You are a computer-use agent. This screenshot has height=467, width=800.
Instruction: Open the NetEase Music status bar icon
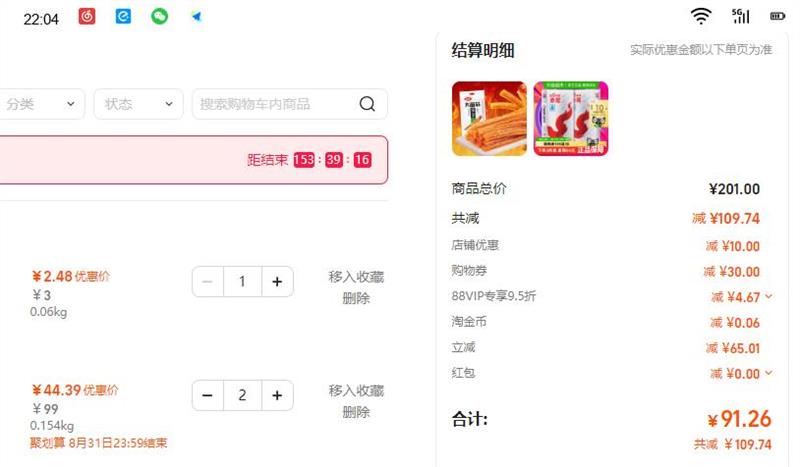coord(87,16)
